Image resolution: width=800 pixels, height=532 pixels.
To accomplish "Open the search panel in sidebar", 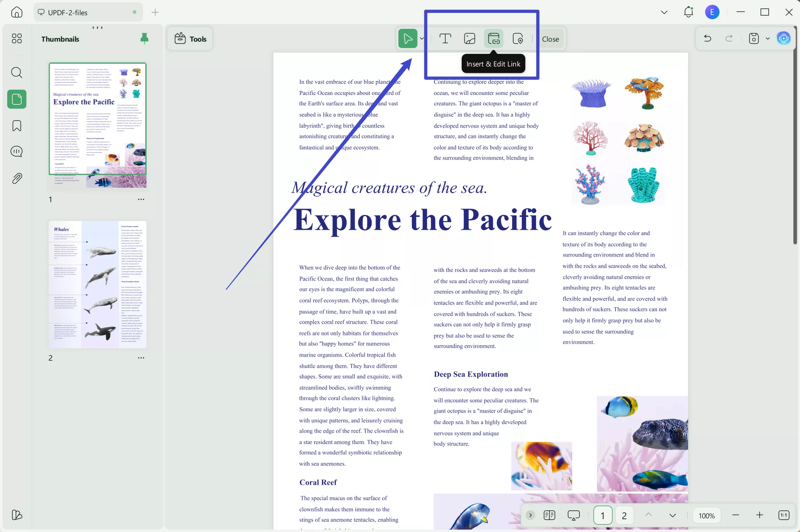I will pyautogui.click(x=16, y=72).
